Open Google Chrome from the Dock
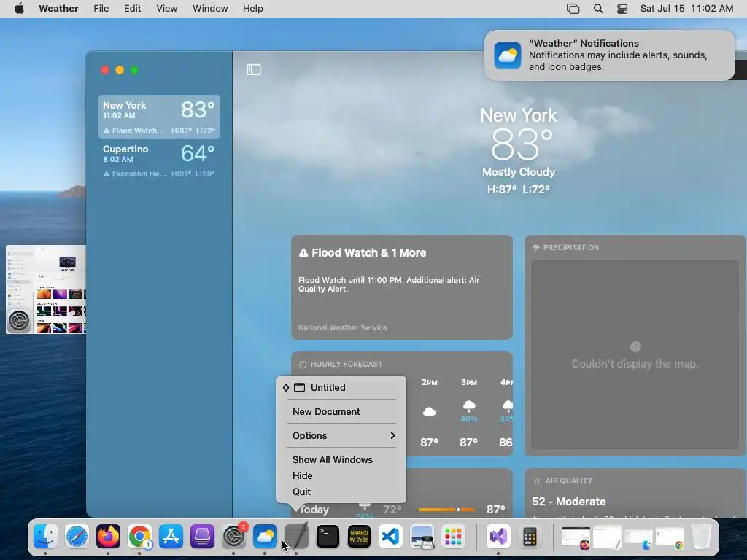The width and height of the screenshot is (747, 560). 139,537
